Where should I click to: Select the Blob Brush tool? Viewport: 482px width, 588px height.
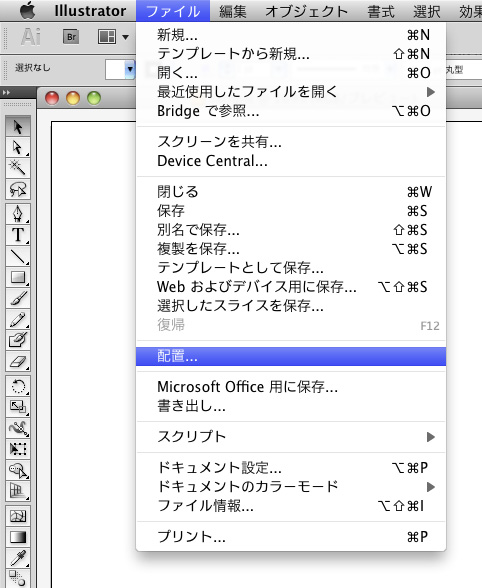pyautogui.click(x=18, y=340)
